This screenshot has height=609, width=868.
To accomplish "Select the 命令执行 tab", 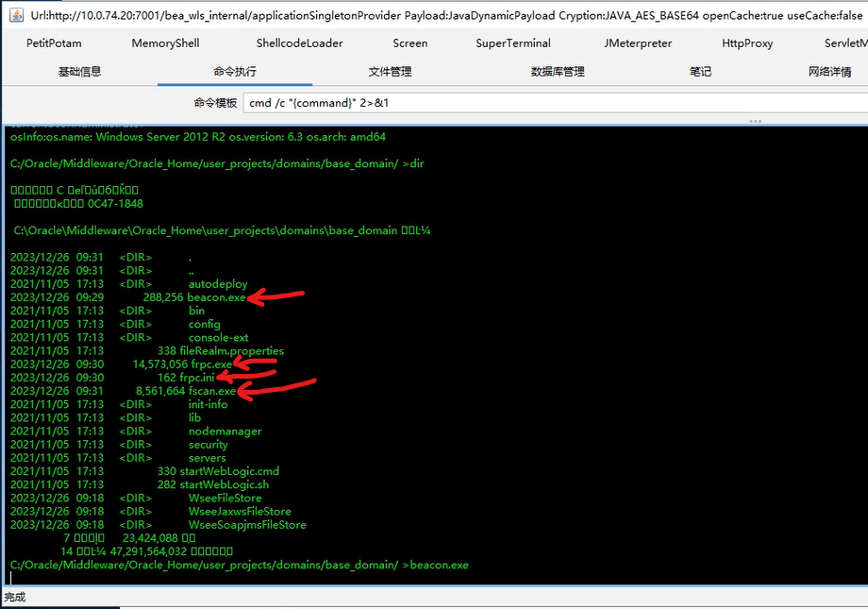I will 235,72.
